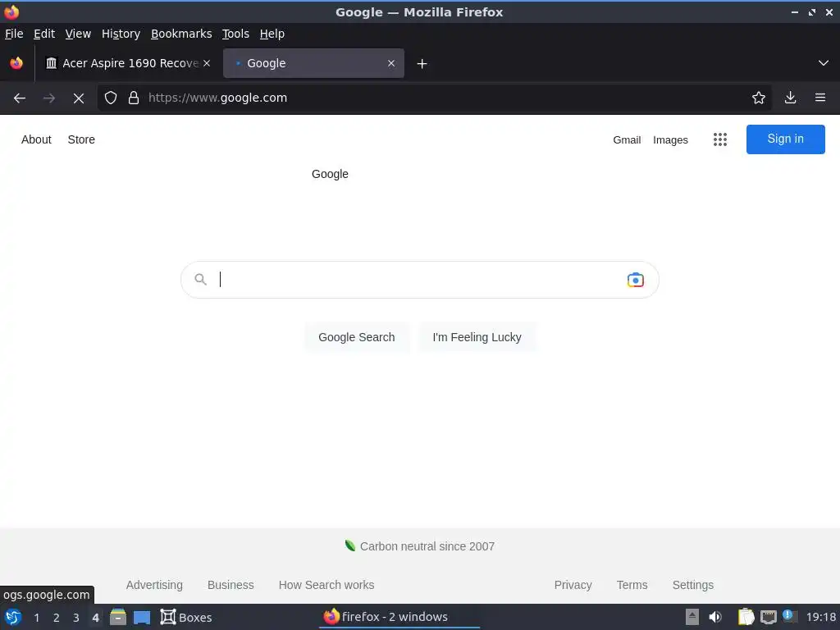
Task: Open the History menu
Action: tap(121, 34)
